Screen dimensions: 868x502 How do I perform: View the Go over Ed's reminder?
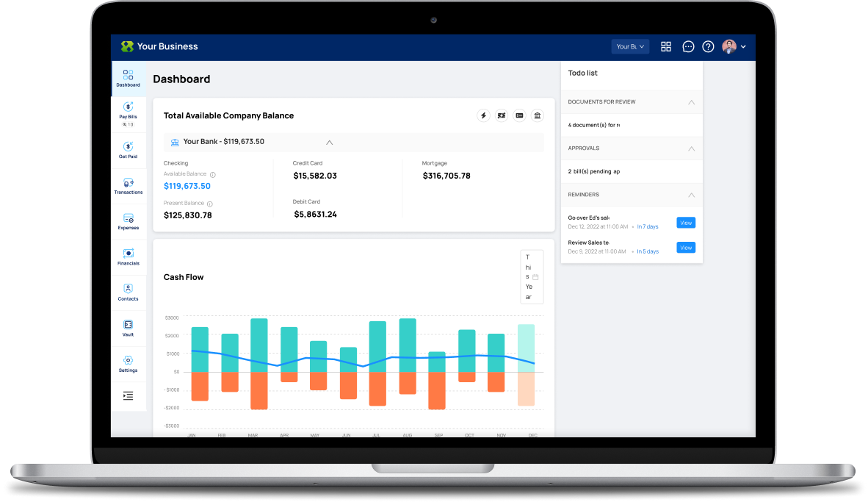pyautogui.click(x=686, y=223)
